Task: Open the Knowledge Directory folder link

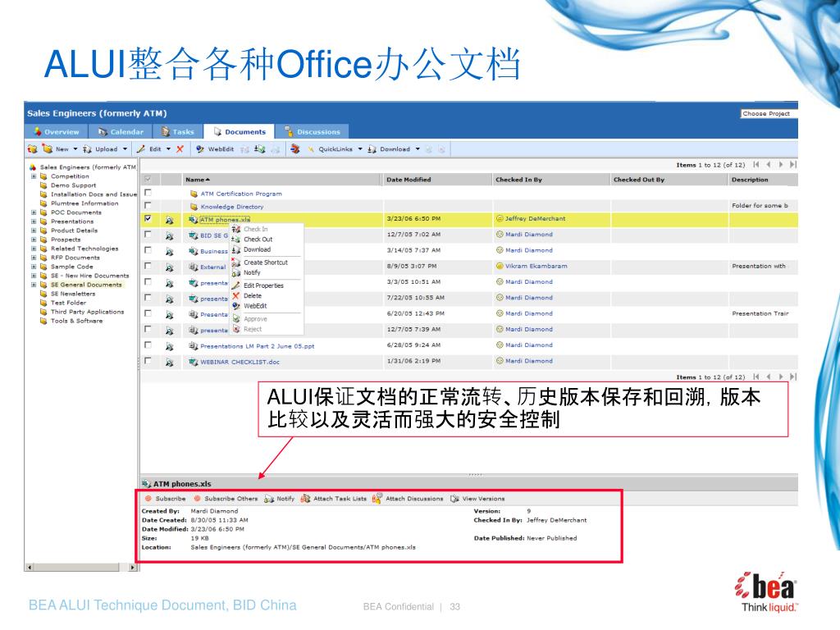Action: [232, 207]
